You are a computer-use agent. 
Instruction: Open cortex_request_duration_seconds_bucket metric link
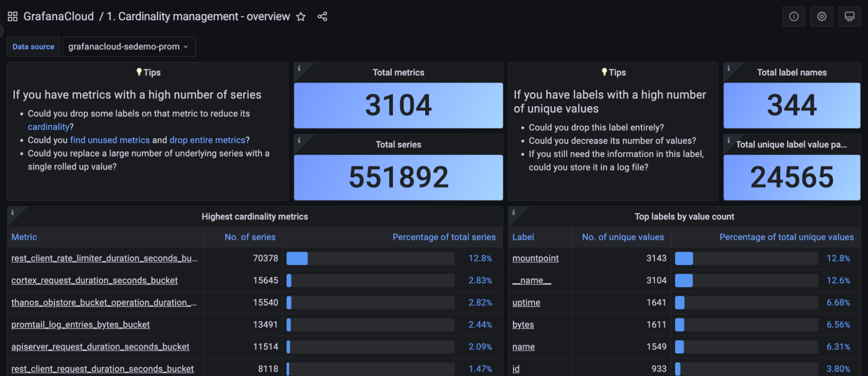pyautogui.click(x=94, y=280)
